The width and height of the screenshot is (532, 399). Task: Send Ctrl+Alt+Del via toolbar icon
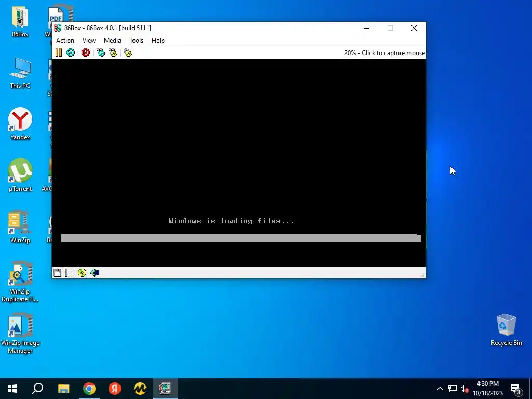point(101,52)
